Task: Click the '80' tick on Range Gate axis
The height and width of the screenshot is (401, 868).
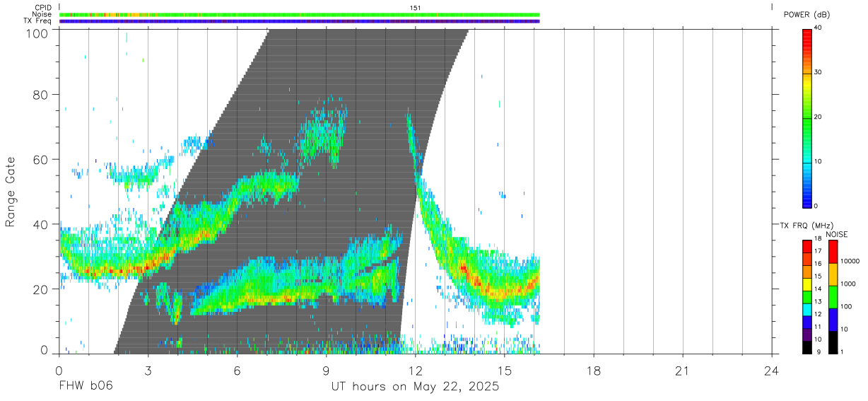Action: pyautogui.click(x=41, y=94)
